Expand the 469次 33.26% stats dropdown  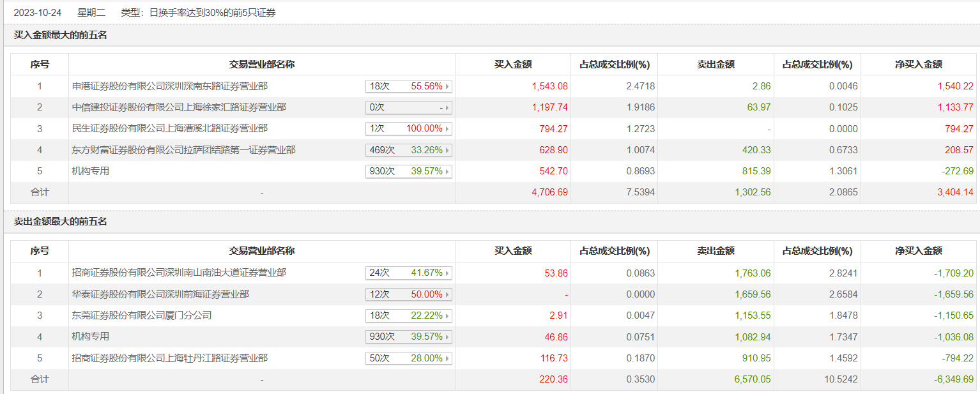coord(447,151)
